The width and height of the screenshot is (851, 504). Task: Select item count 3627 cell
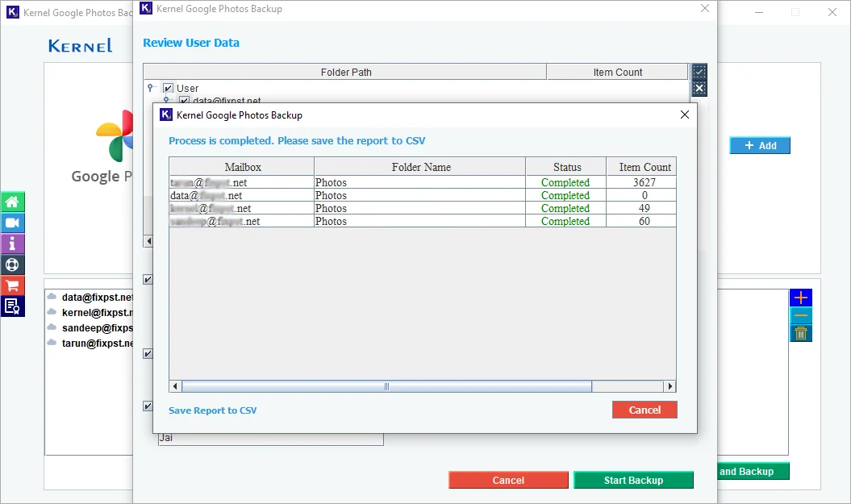tap(641, 182)
